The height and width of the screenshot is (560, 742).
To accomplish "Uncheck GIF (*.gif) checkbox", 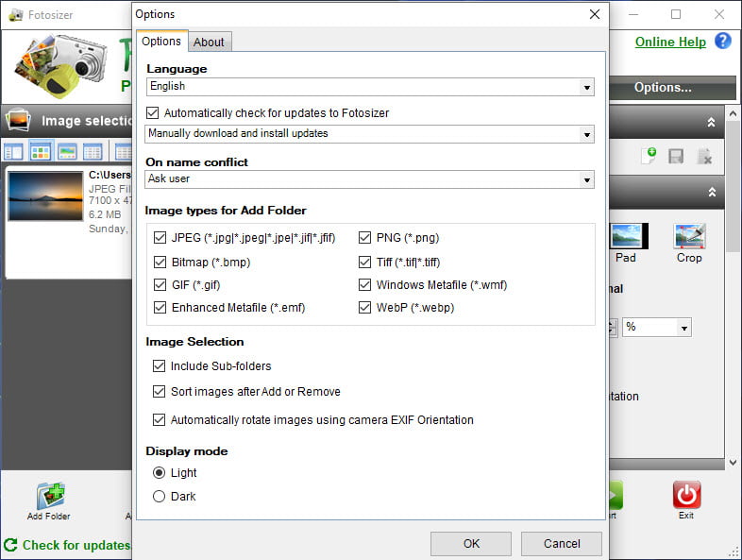I will [160, 284].
